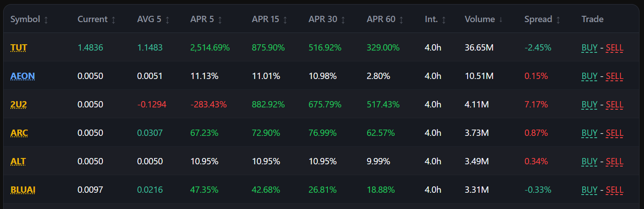Sort table by Symbol column arrow icon

click(46, 19)
